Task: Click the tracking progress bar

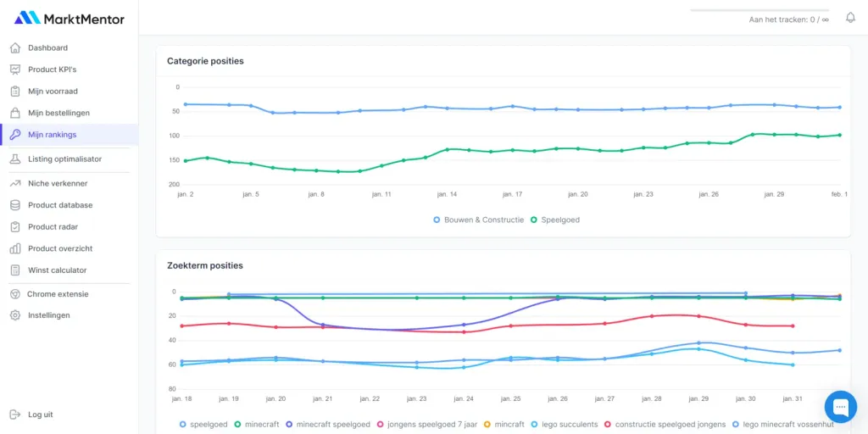Action: click(x=759, y=10)
